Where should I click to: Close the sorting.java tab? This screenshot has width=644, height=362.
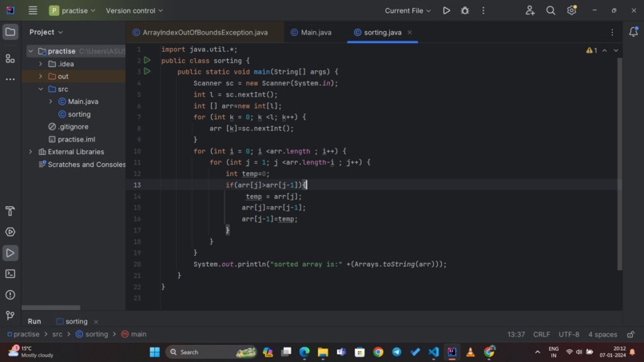tap(409, 33)
